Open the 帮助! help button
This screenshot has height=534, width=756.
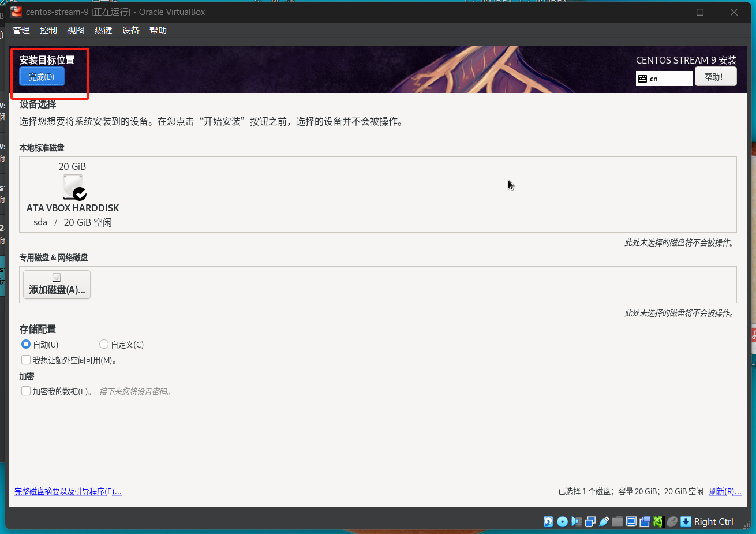[x=716, y=77]
